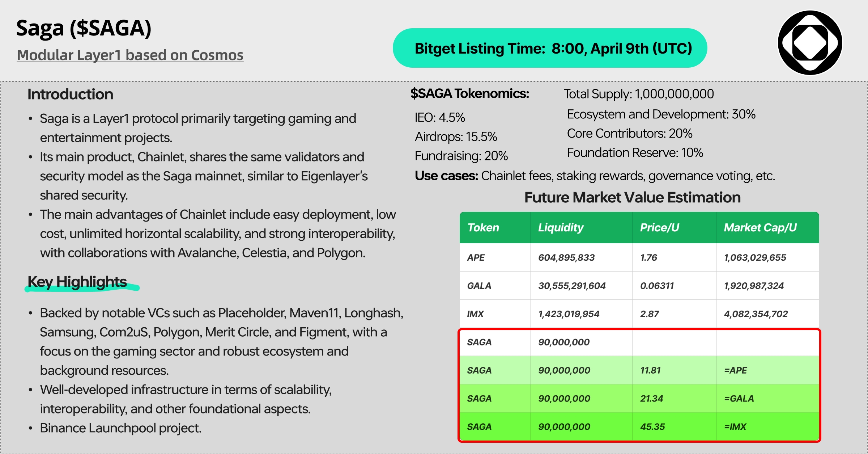Click the Bitget Listing Time banner
This screenshot has width=868, height=454.
[x=550, y=48]
